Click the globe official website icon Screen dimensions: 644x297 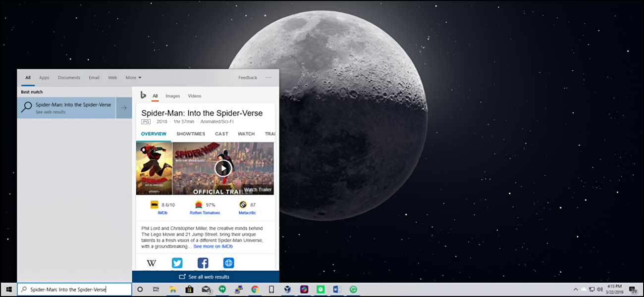tap(228, 263)
